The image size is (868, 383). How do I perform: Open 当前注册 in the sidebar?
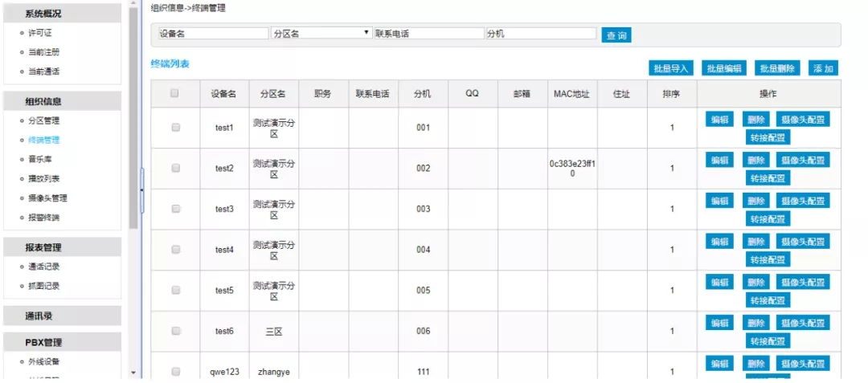pos(43,52)
